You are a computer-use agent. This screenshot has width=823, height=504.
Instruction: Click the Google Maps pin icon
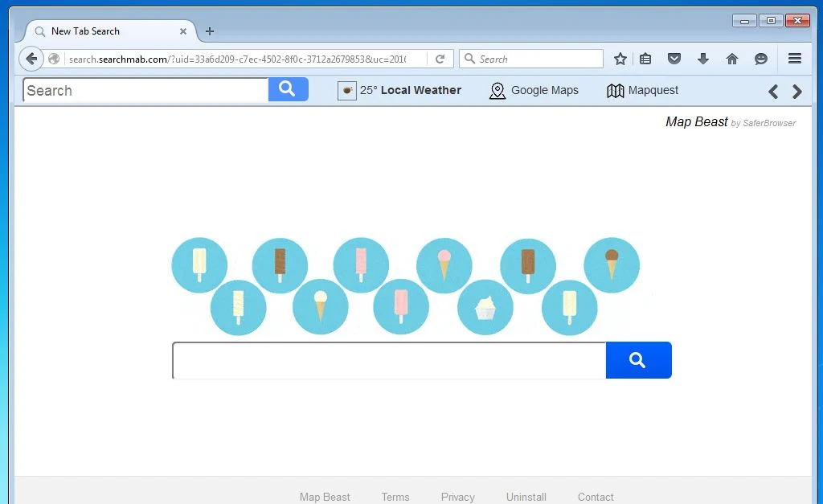click(x=497, y=91)
